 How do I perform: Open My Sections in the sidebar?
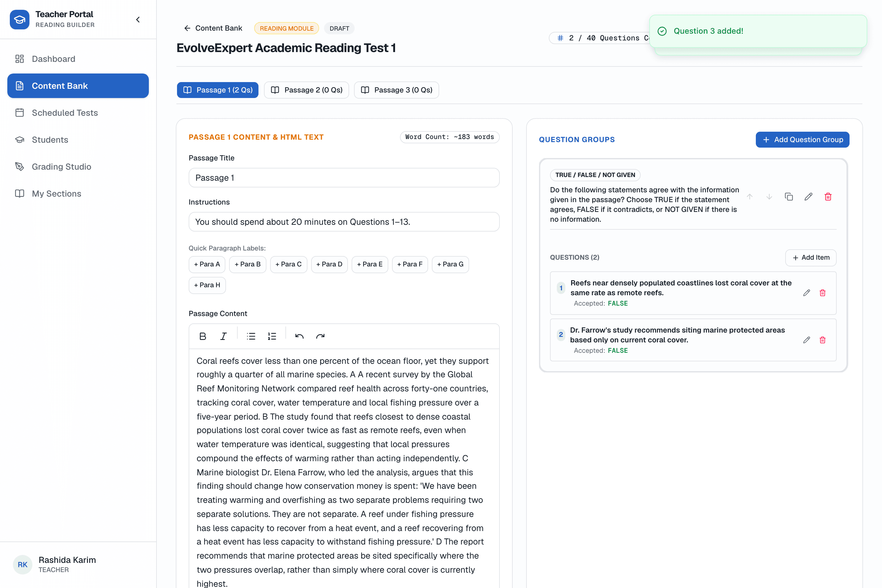pos(78,194)
